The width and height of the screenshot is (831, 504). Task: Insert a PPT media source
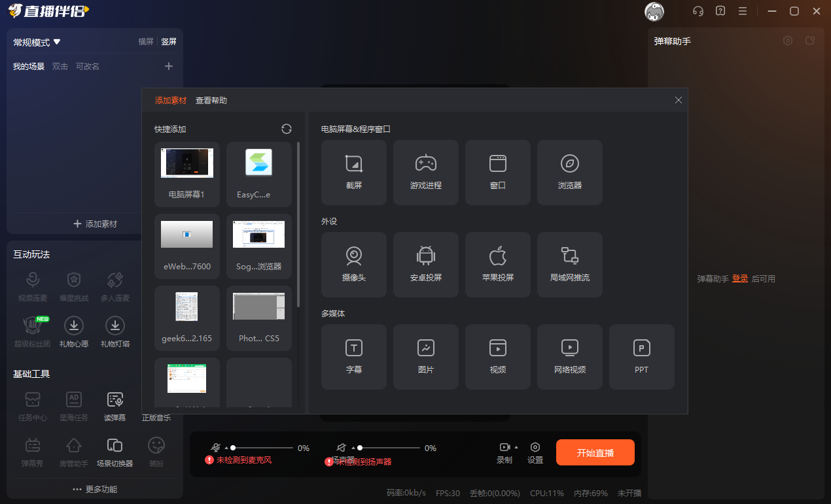[641, 356]
